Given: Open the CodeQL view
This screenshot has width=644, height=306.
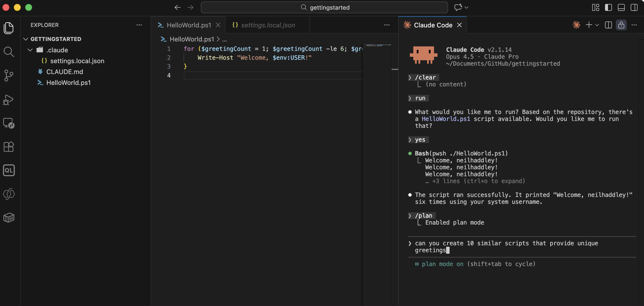Looking at the screenshot, I should point(9,170).
